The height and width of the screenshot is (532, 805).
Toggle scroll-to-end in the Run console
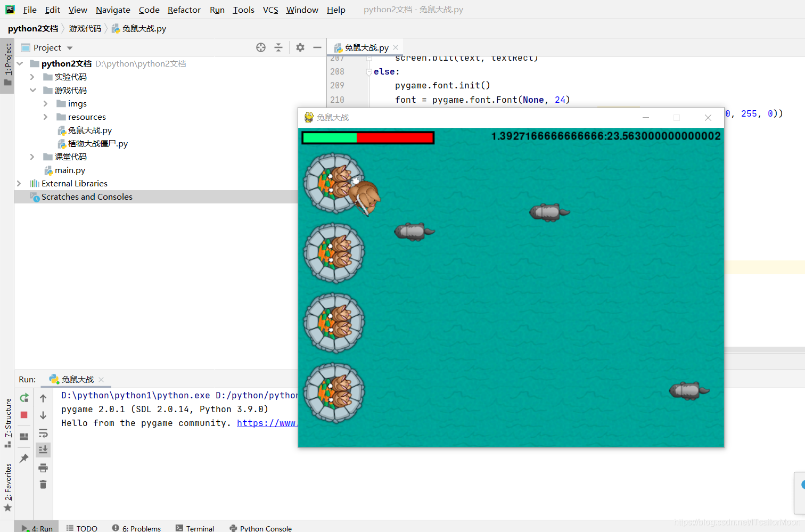(43, 450)
